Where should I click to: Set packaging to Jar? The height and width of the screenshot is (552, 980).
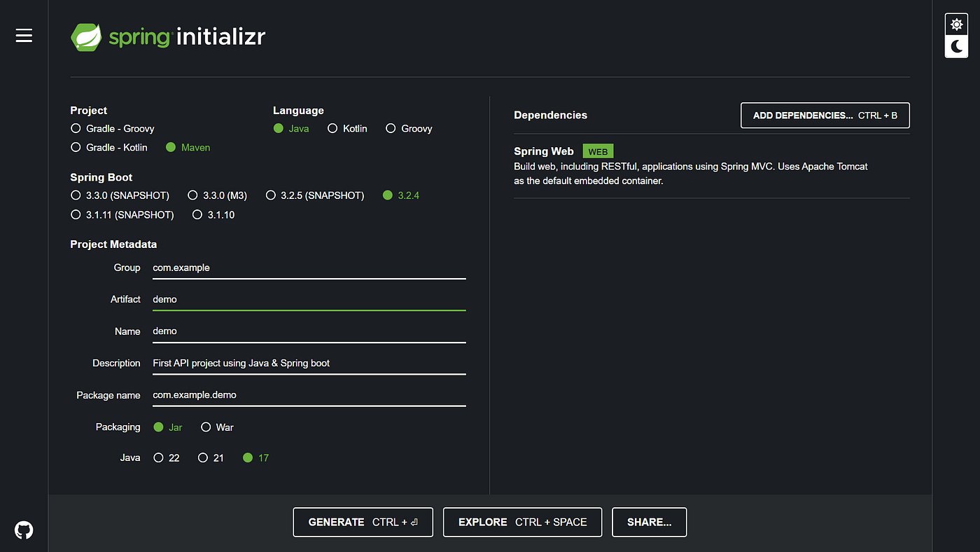(168, 427)
